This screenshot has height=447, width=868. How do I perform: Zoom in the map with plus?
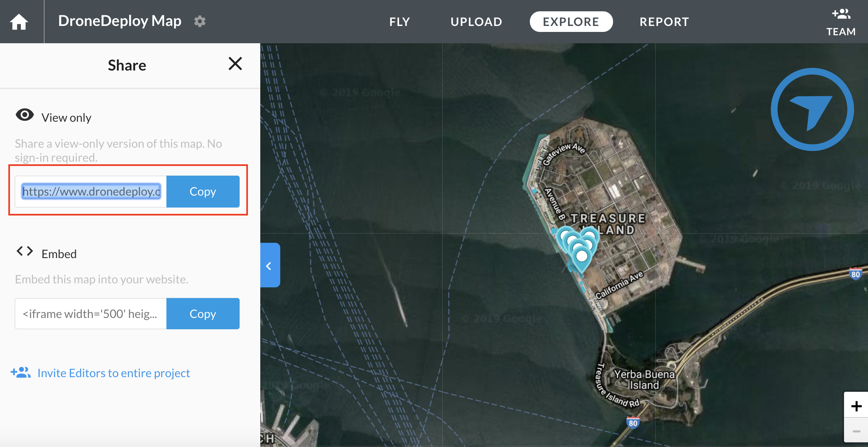click(x=856, y=406)
